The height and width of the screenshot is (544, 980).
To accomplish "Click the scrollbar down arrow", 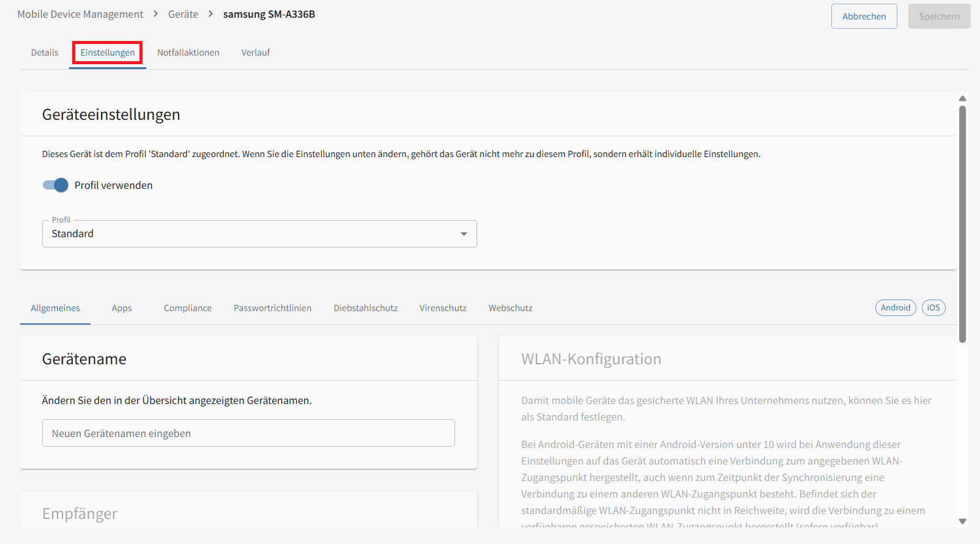I will pyautogui.click(x=962, y=521).
